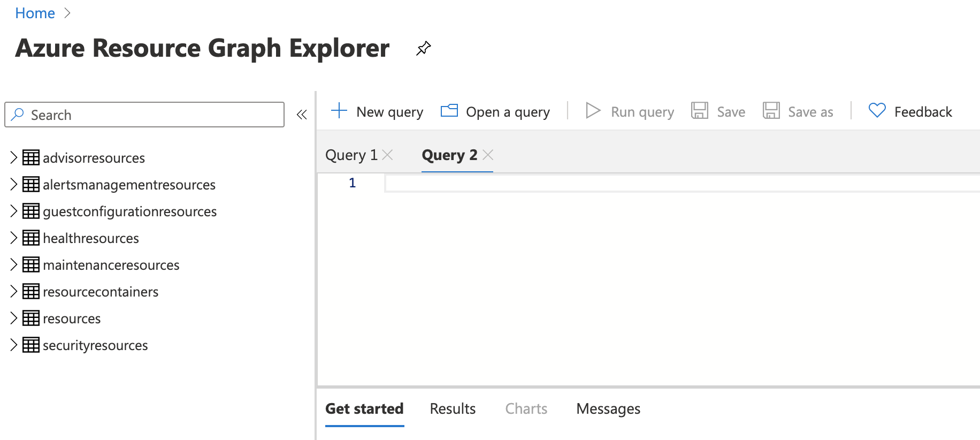Click the Save as floppy disk icon
980x440 pixels.
771,111
